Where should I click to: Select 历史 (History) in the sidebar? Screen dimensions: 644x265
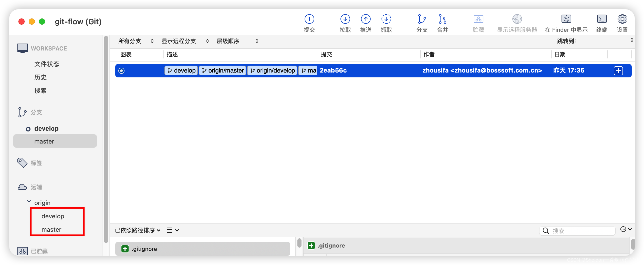pos(40,77)
